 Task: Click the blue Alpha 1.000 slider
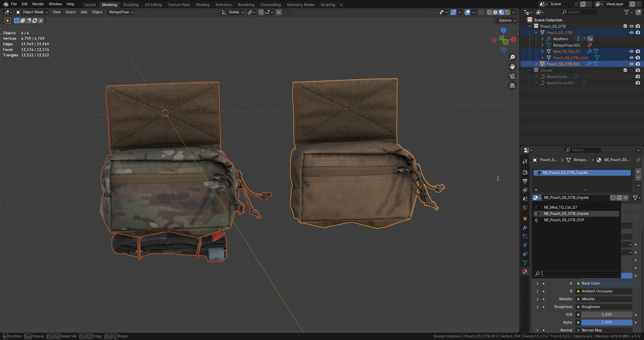coord(606,322)
